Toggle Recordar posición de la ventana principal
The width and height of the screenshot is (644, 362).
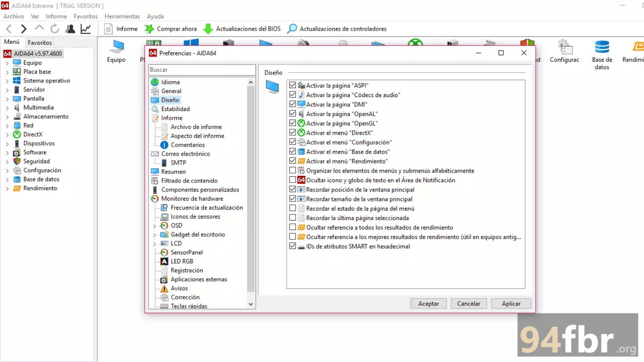pos(293,189)
